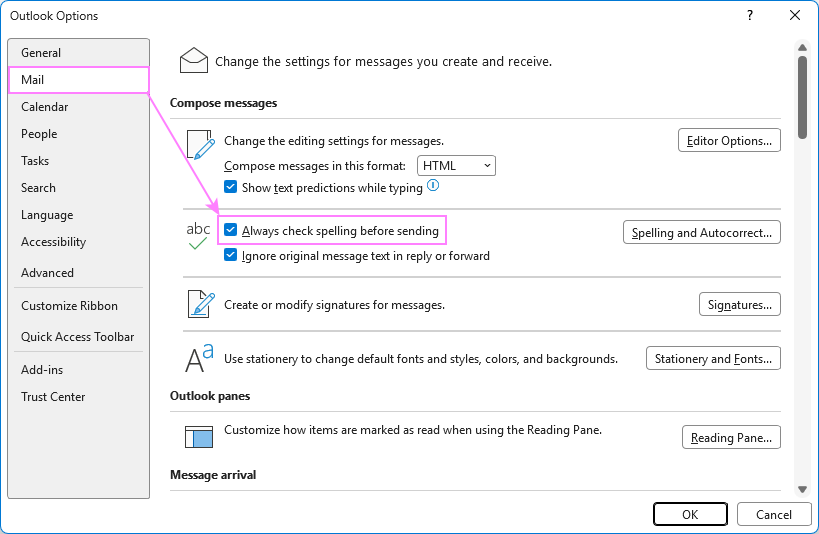Open the People options category

click(78, 134)
